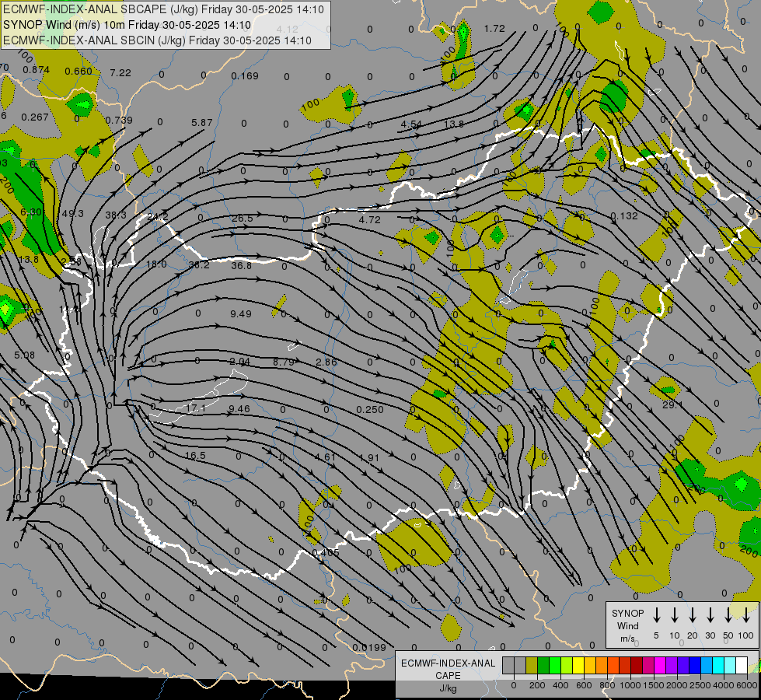
Task: Click the 0.660 value on the map
Action: 79,72
